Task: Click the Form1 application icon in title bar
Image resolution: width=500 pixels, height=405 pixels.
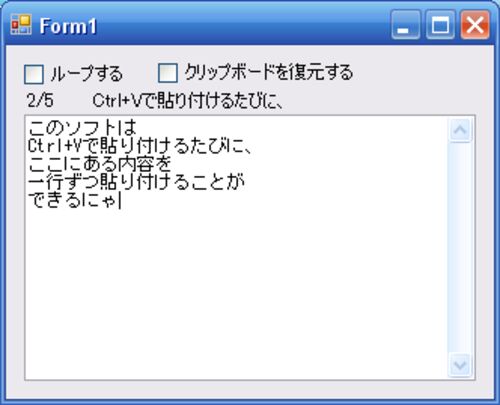Action: 21,25
